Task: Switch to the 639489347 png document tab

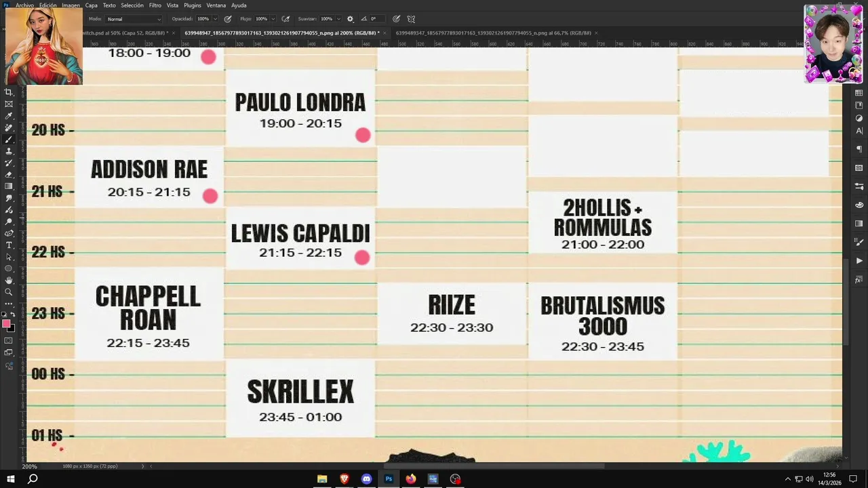Action: (x=492, y=33)
